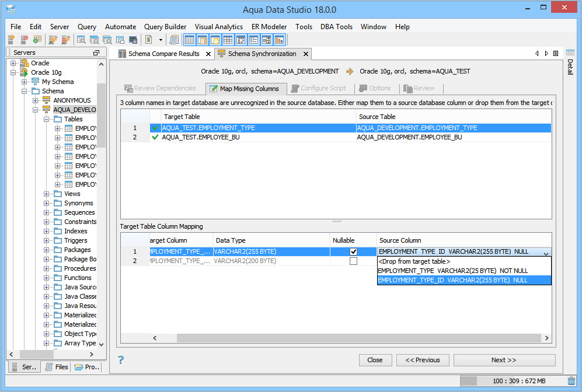Click the blue help question mark icon

[x=121, y=360]
